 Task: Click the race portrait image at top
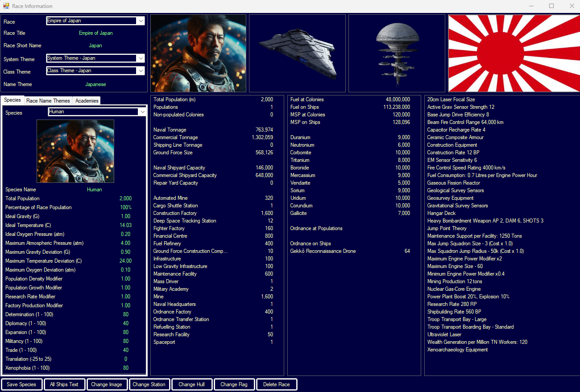click(198, 53)
